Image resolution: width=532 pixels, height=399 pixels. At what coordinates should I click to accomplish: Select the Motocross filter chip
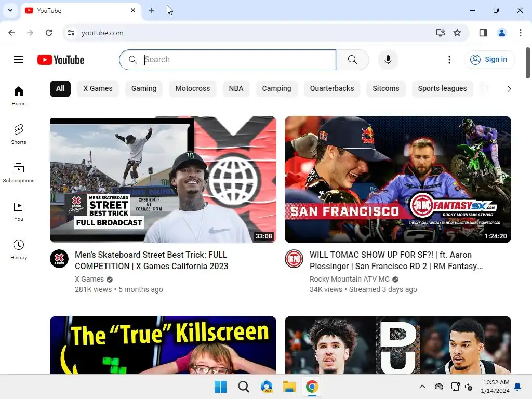(x=193, y=88)
